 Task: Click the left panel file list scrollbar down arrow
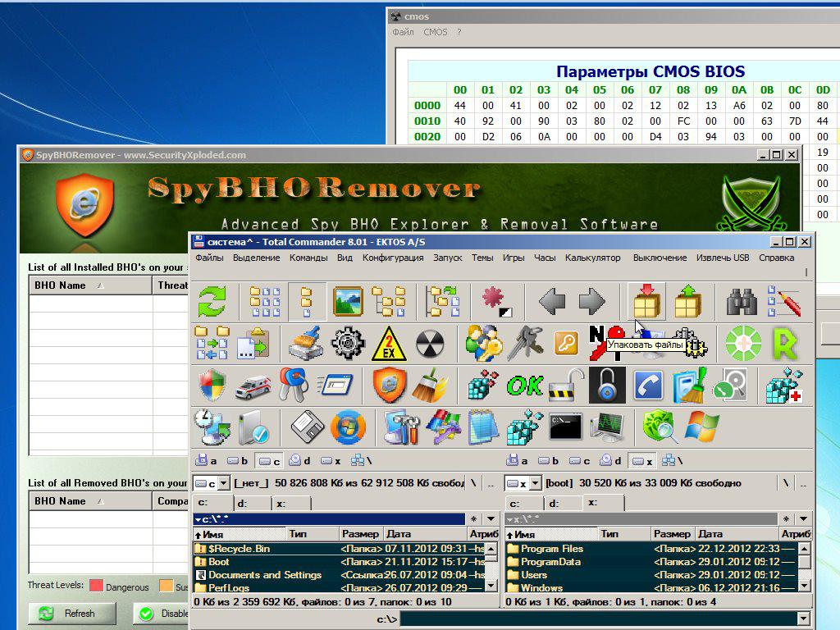tap(491, 586)
